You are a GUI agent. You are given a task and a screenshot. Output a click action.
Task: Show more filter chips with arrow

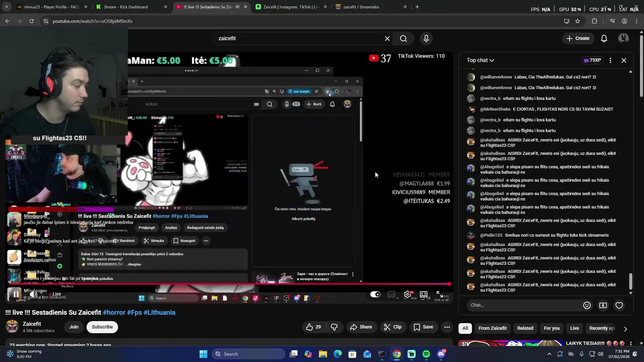[625, 329]
